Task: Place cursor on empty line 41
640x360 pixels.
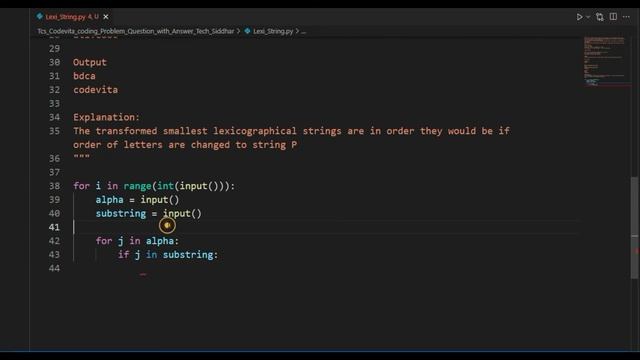Action: pos(326,227)
